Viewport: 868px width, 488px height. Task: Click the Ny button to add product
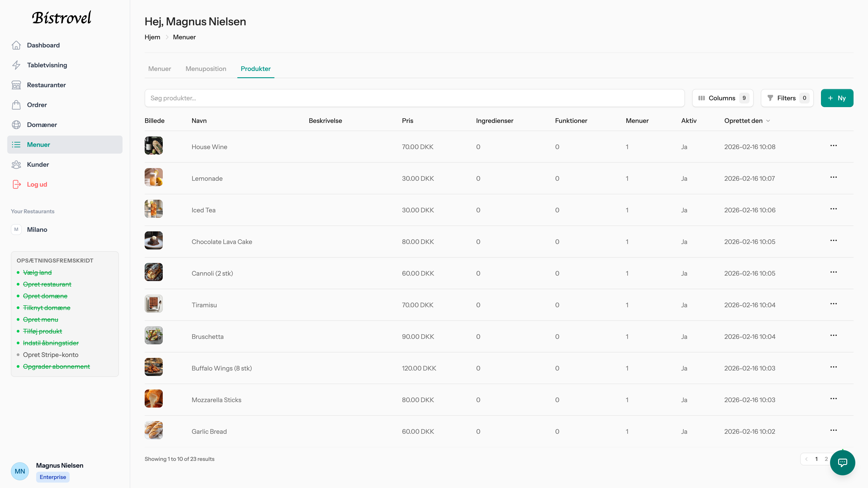point(837,98)
